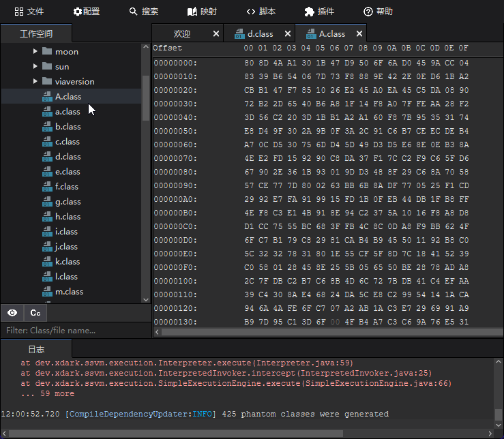Click the f.class file icon
The width and height of the screenshot is (504, 439).
point(47,186)
